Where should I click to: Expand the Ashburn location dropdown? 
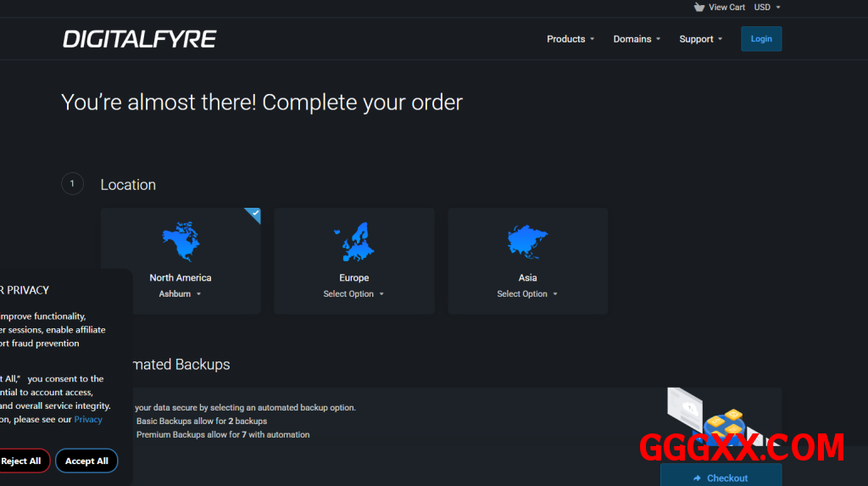180,294
